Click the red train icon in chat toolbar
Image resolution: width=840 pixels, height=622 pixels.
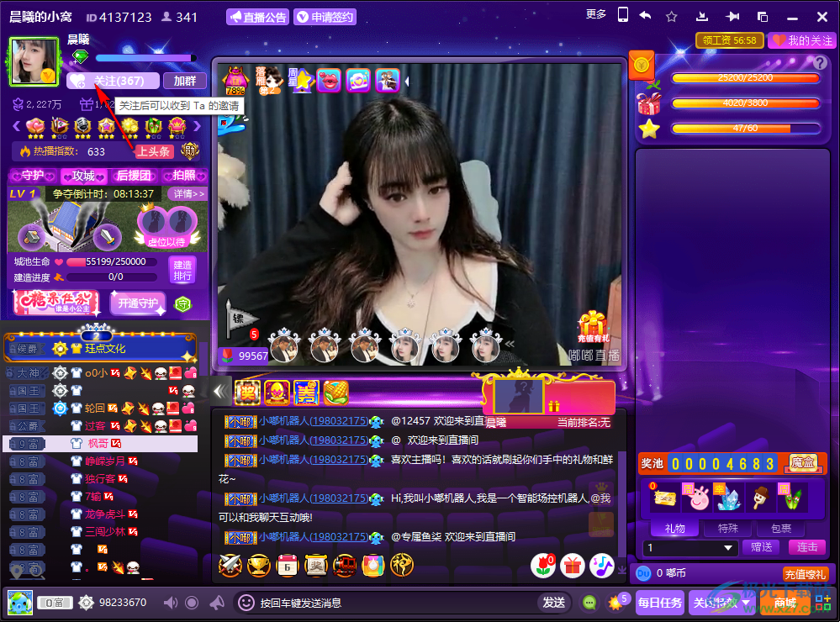pyautogui.click(x=345, y=565)
